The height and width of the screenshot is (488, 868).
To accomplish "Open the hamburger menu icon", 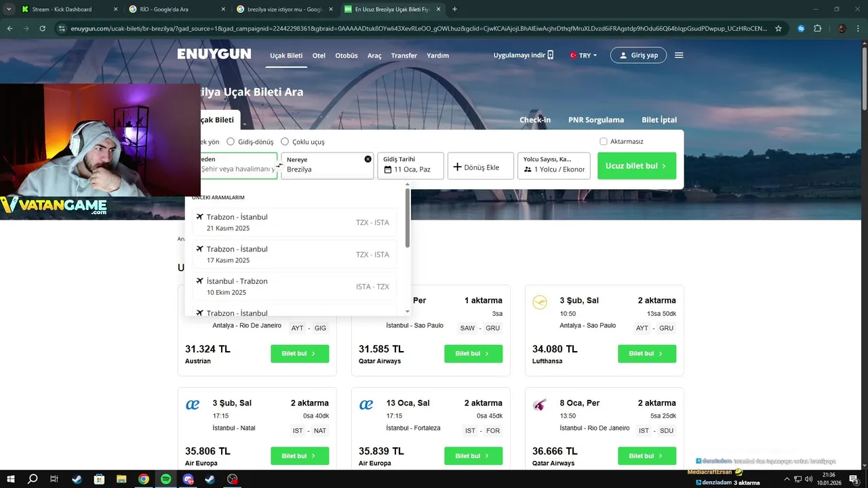I will point(679,55).
